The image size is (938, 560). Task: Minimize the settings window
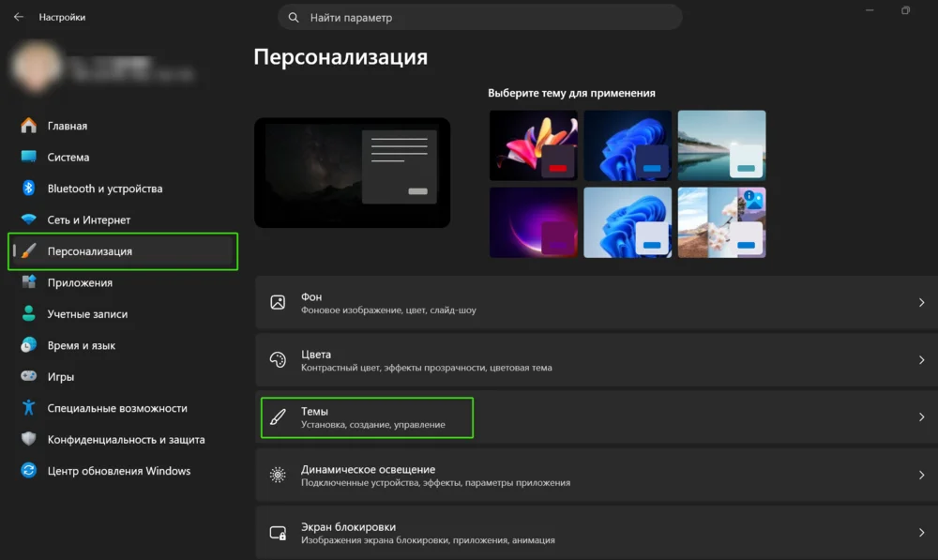870,10
